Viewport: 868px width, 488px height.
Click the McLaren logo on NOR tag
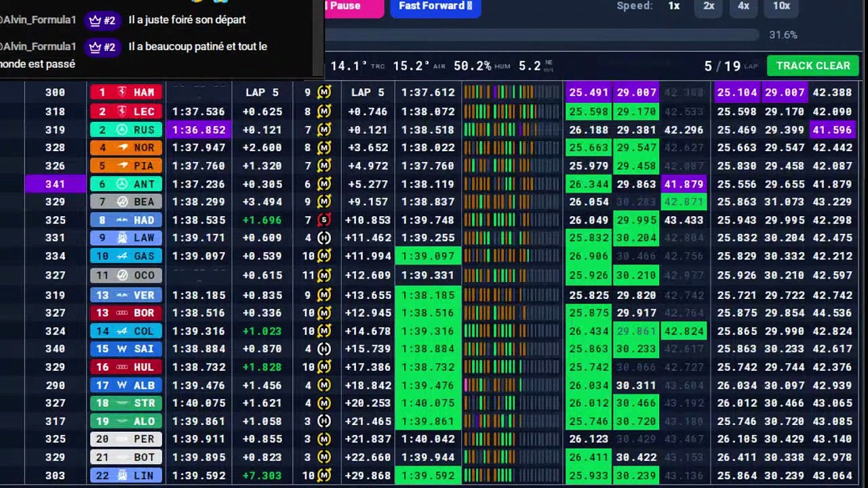pos(122,147)
